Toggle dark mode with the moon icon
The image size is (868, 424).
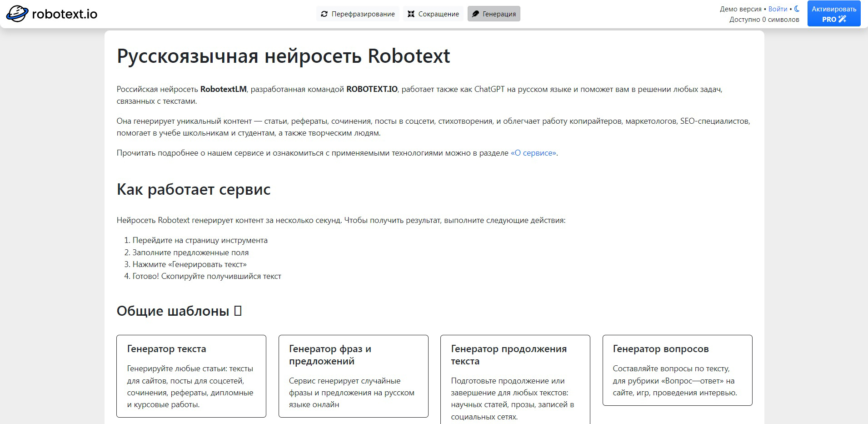coord(797,9)
